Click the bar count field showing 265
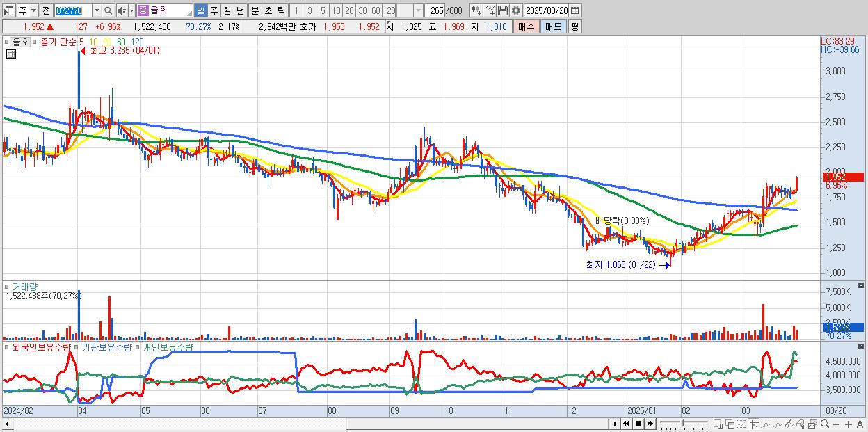This screenshot has height=432, width=868. click(434, 10)
